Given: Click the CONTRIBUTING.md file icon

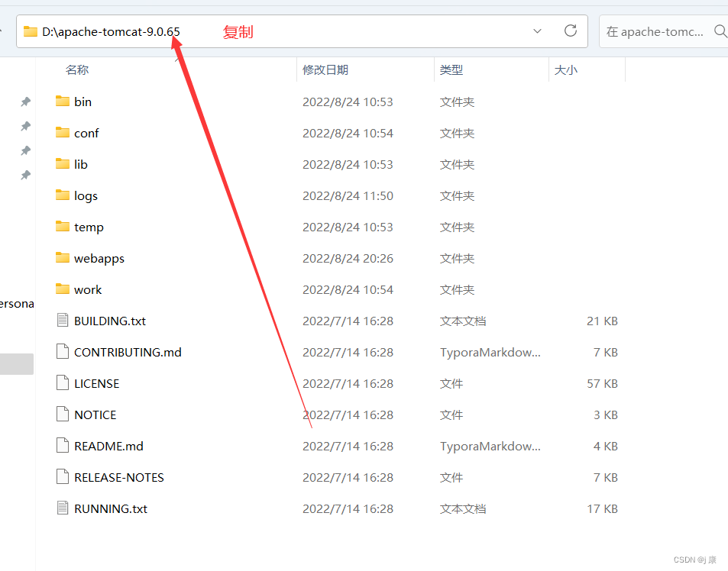Looking at the screenshot, I should (62, 352).
